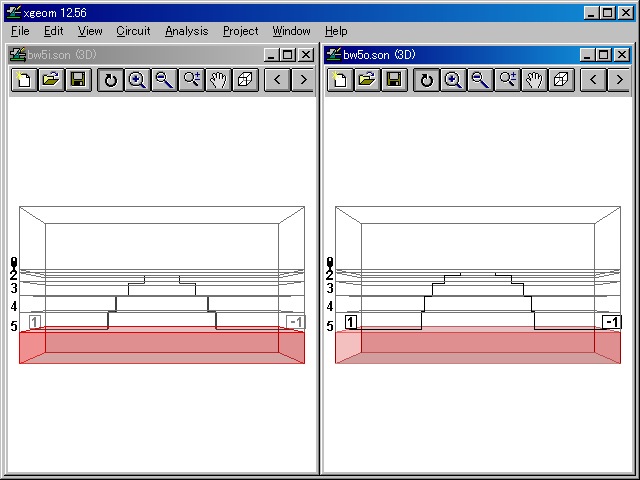Click port -1 label in bw5i.son view
Viewport: 640px width, 480px height.
tap(296, 322)
